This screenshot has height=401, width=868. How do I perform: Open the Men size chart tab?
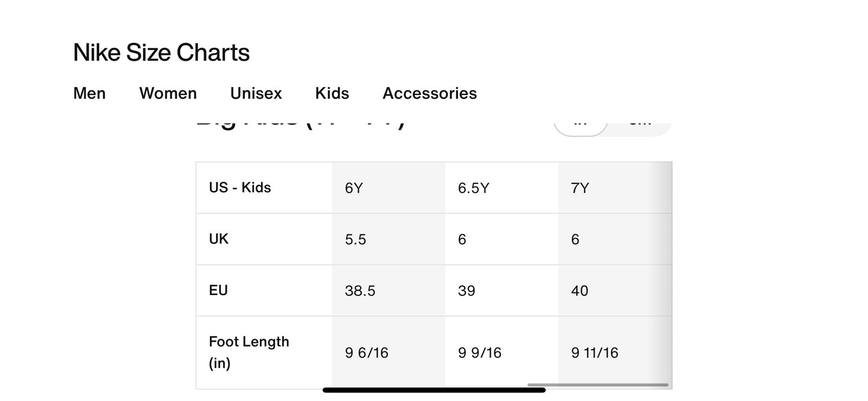90,93
